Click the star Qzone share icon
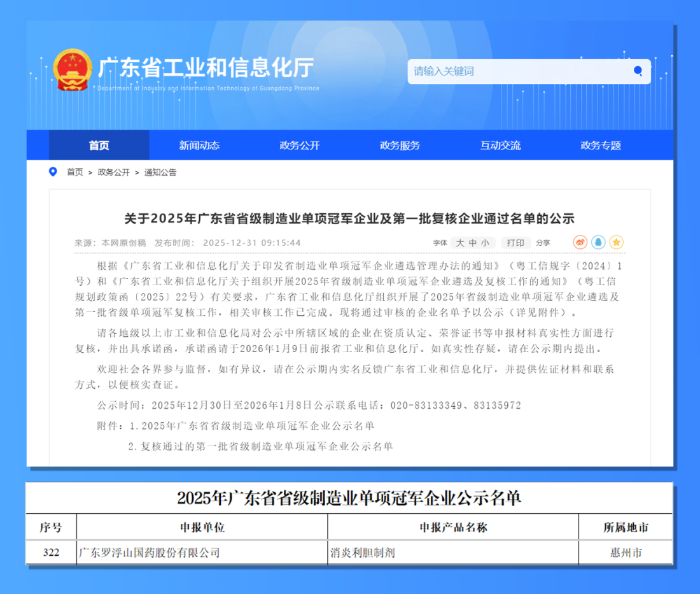The width and height of the screenshot is (700, 594). pyautogui.click(x=616, y=243)
